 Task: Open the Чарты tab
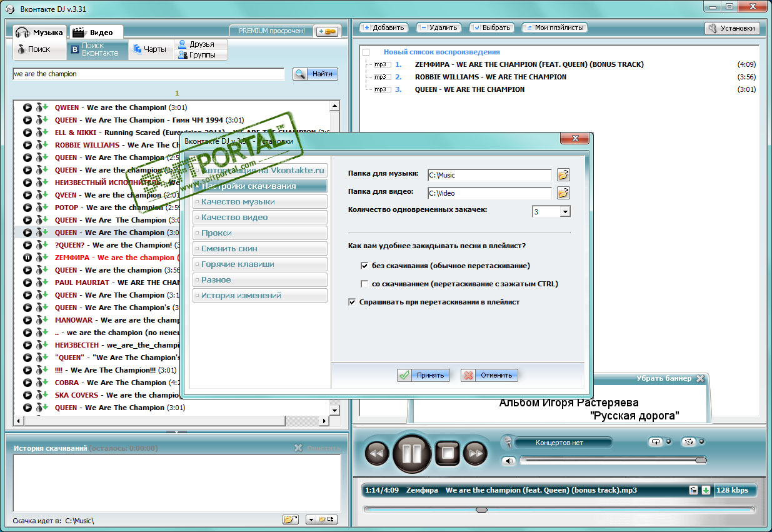coord(150,49)
